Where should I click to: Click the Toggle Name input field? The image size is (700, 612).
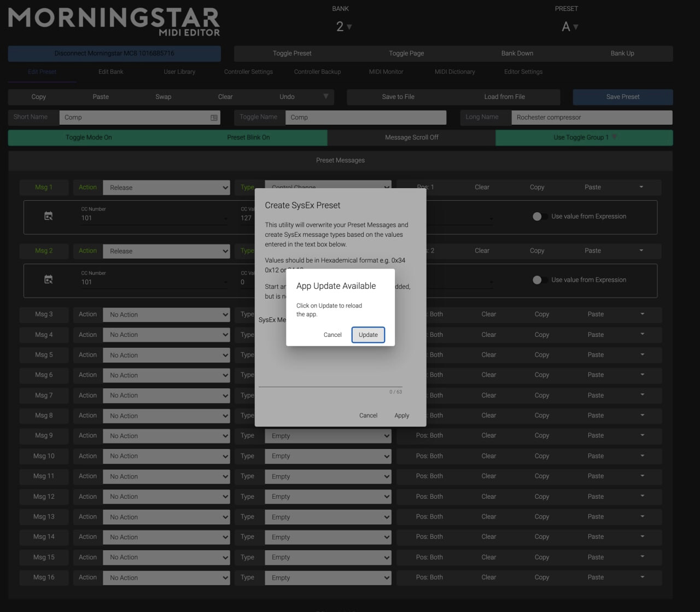click(x=366, y=118)
